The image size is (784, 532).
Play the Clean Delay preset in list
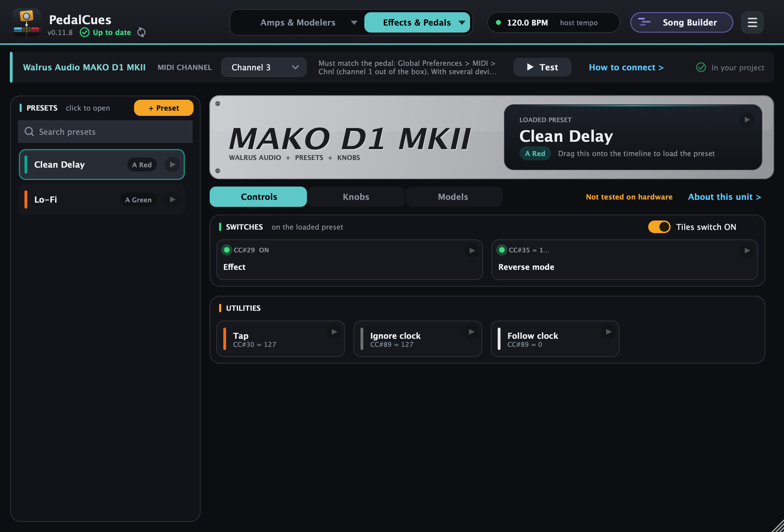click(172, 164)
